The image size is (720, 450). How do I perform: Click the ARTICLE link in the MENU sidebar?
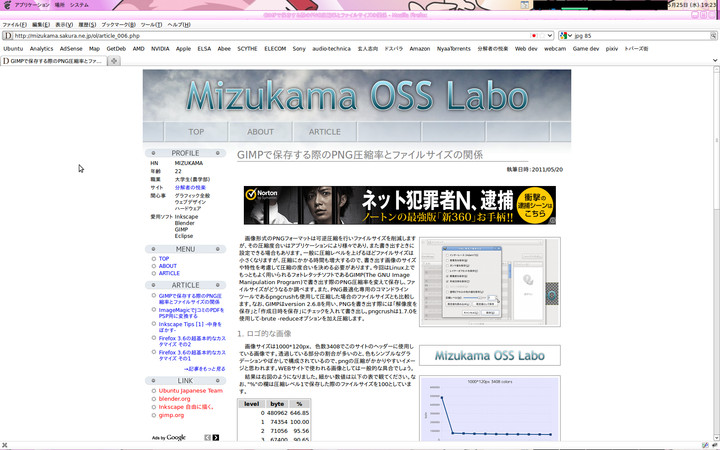(169, 273)
